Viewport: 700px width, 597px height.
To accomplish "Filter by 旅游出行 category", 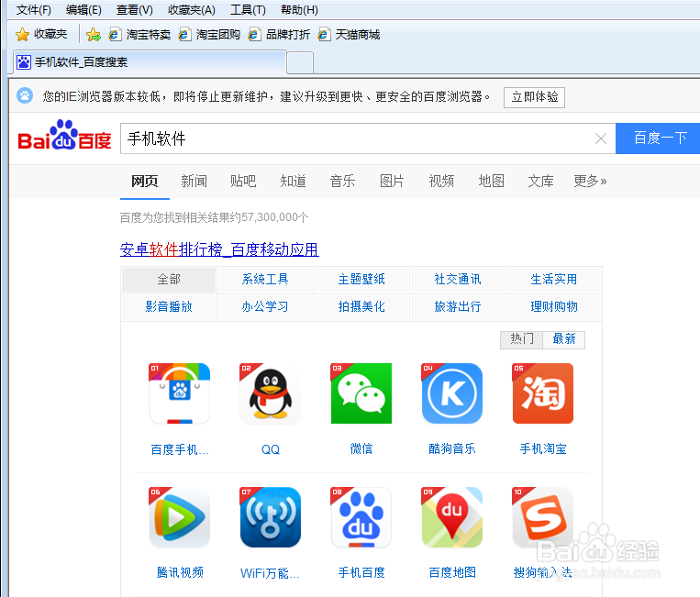I will click(x=458, y=306).
